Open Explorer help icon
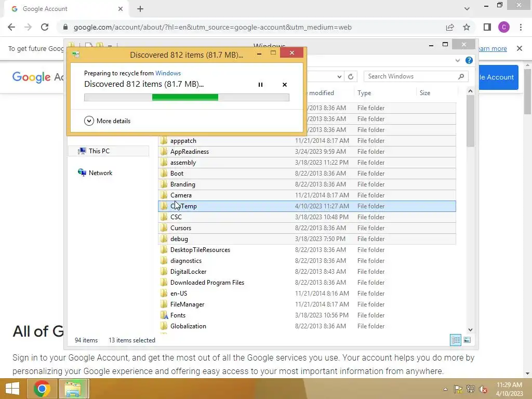This screenshot has height=399, width=532. click(x=469, y=60)
